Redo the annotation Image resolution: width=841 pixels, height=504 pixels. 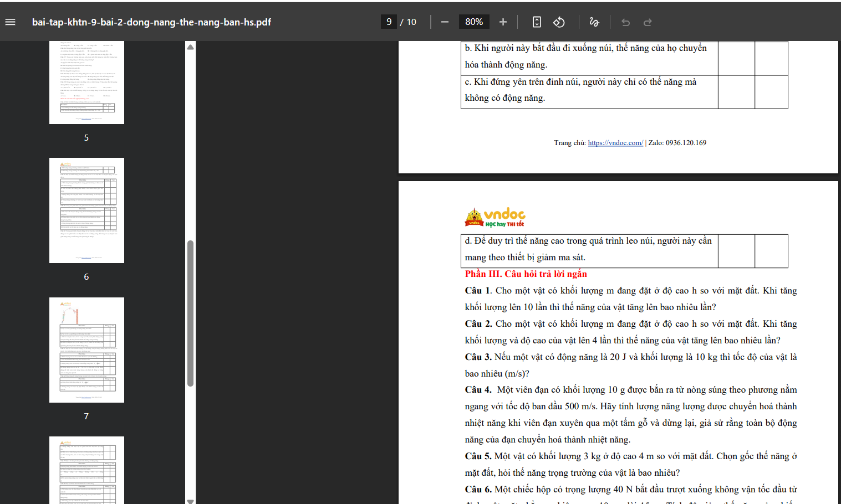pos(648,22)
